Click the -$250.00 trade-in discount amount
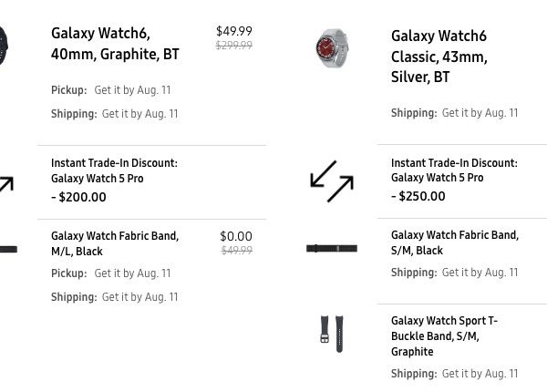Screen dimensions: 547x392 [x=418, y=196]
